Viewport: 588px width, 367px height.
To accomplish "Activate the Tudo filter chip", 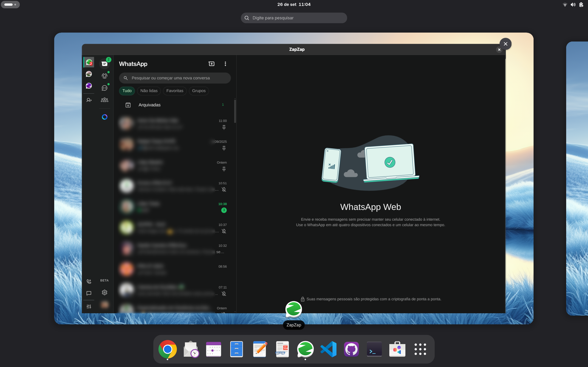I will tap(127, 91).
